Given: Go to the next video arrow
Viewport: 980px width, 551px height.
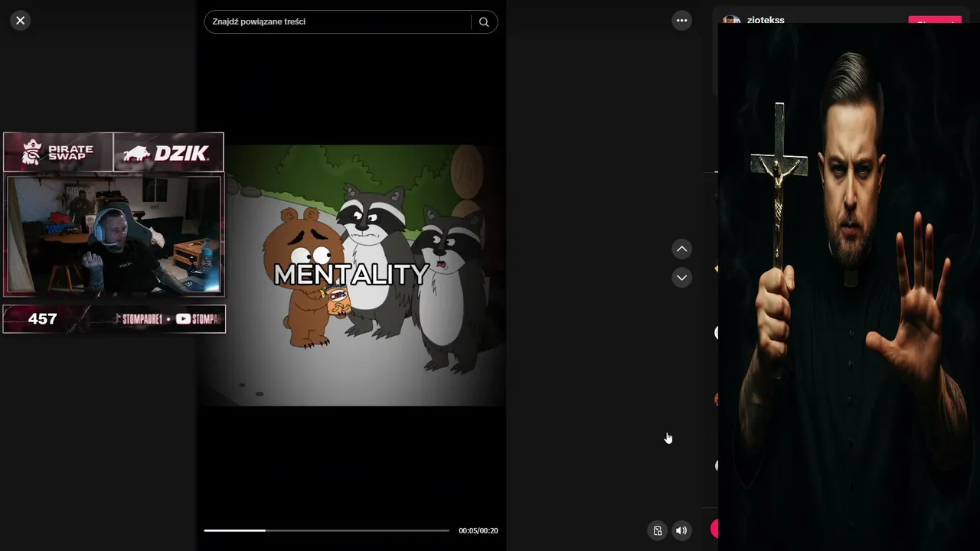Looking at the screenshot, I should (x=681, y=277).
